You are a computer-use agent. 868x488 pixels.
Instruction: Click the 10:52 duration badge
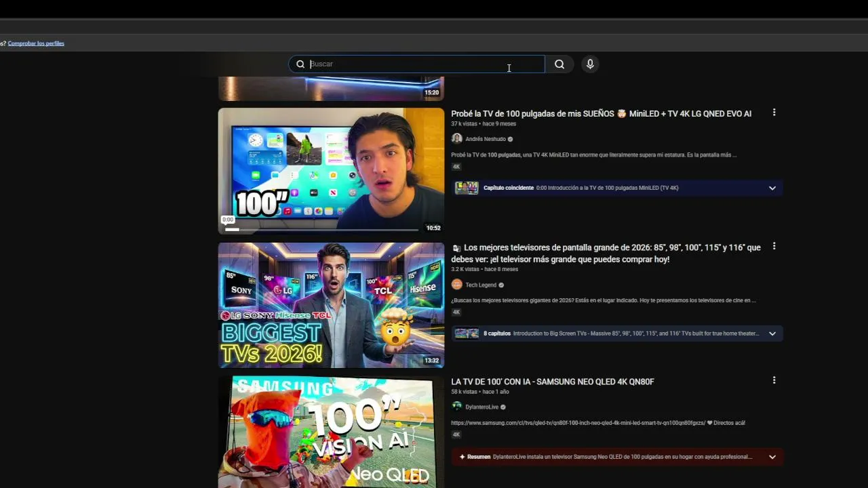pos(433,228)
